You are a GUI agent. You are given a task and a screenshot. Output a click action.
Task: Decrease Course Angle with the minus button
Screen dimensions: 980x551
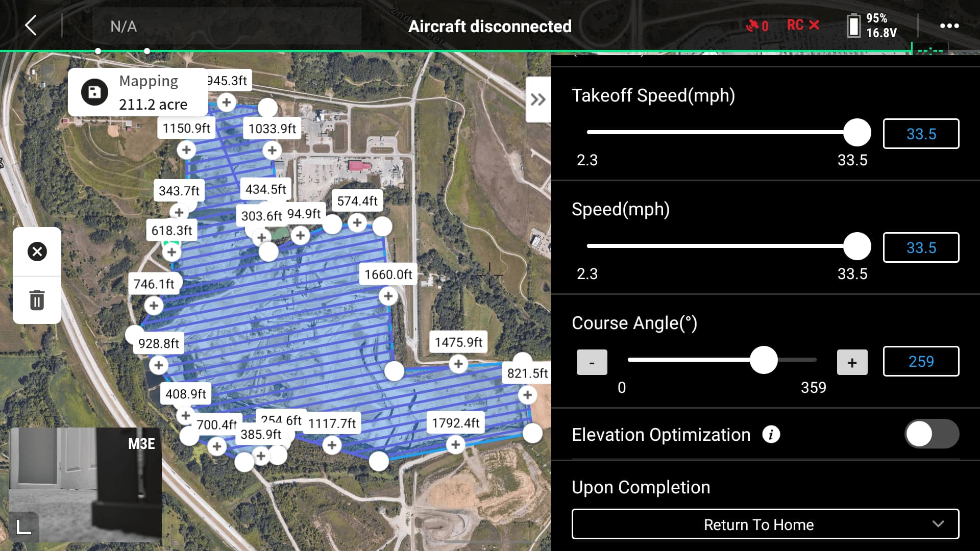[592, 362]
